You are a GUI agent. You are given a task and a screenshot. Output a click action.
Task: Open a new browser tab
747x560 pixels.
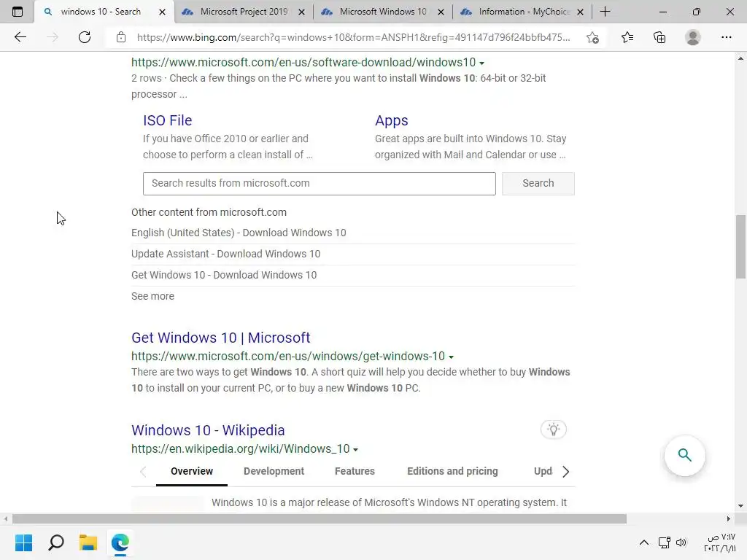tap(605, 12)
